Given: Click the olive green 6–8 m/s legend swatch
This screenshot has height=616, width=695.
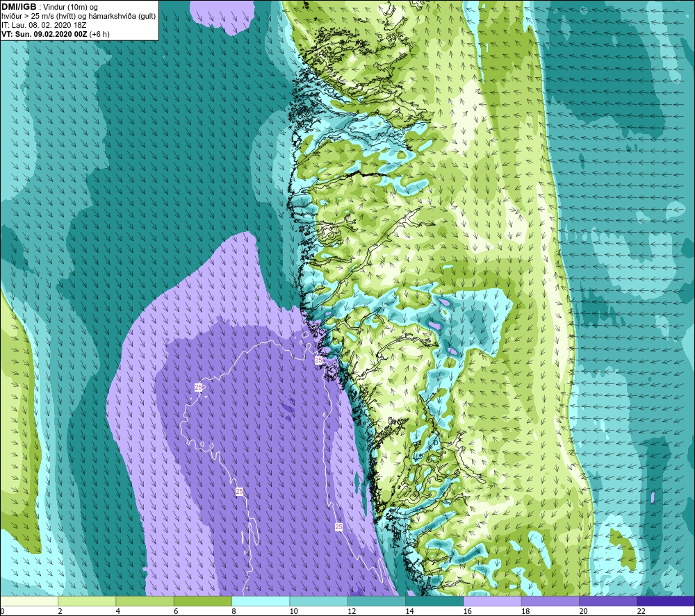Looking at the screenshot, I should (203, 601).
